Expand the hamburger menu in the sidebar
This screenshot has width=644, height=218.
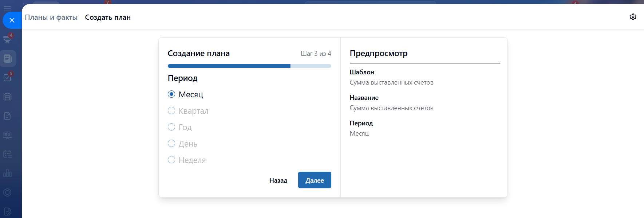[x=7, y=8]
